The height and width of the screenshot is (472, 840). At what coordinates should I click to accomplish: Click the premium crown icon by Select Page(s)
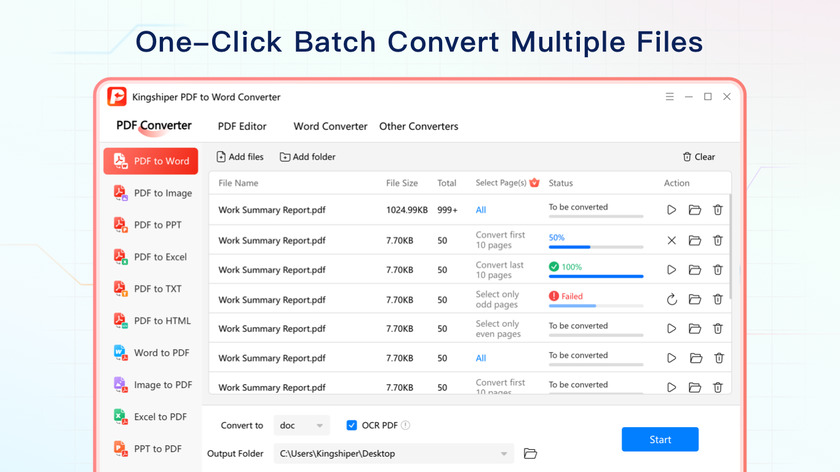tap(534, 183)
